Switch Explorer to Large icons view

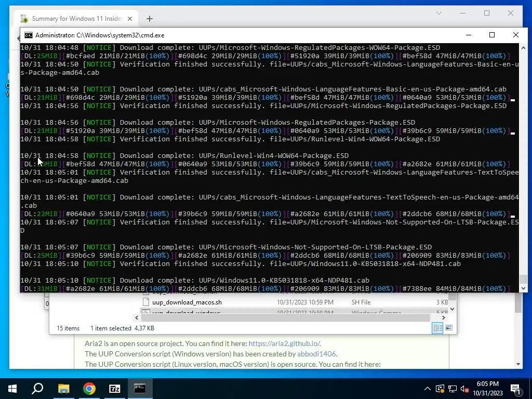(448, 328)
